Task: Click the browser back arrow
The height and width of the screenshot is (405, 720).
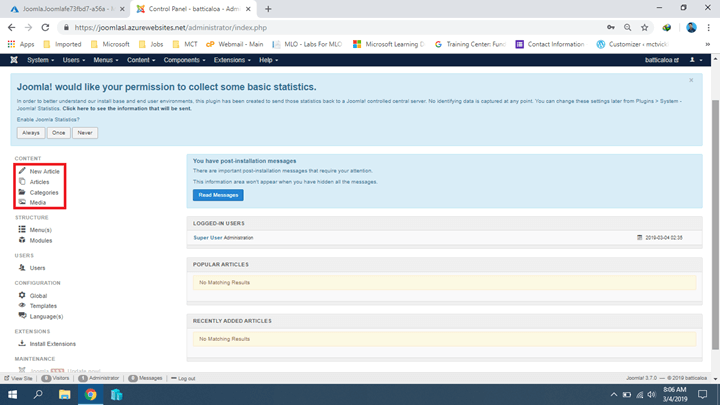Action: pos(11,28)
